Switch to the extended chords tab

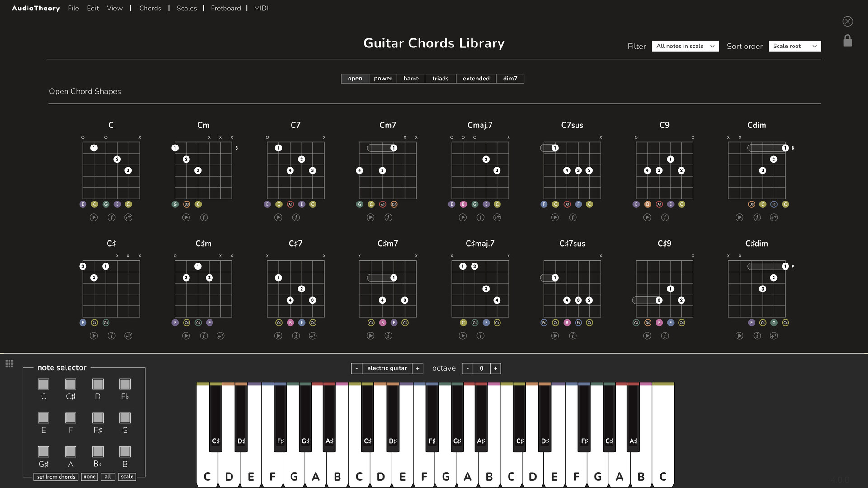tap(476, 79)
